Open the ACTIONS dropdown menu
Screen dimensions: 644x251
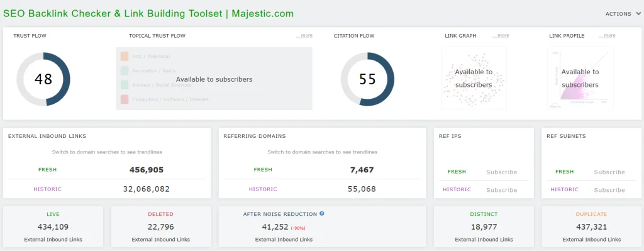pos(623,14)
